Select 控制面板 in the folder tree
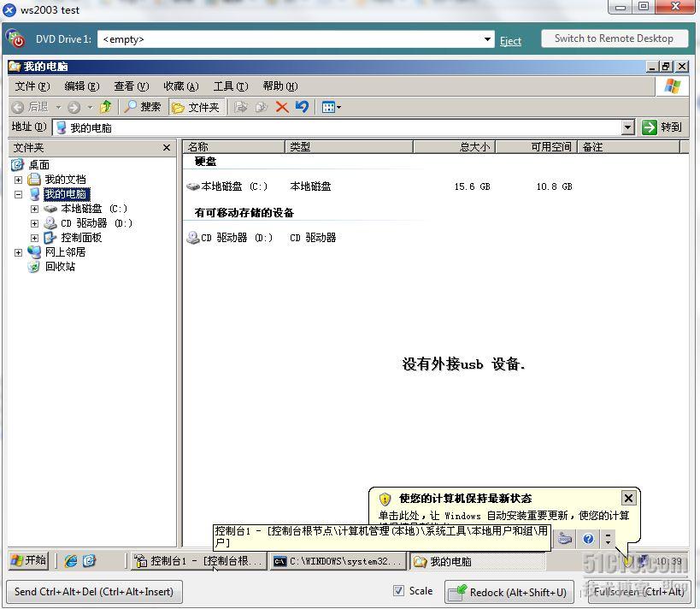This screenshot has height=609, width=700. point(81,238)
